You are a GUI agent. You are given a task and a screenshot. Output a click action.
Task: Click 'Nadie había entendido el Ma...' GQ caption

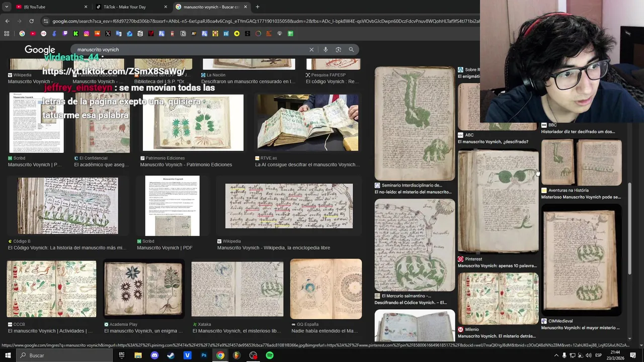325,331
